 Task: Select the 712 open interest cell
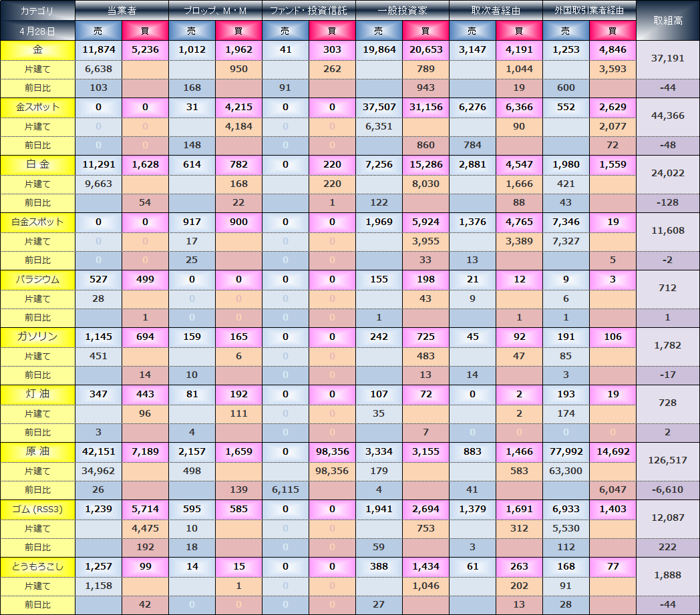pos(668,288)
